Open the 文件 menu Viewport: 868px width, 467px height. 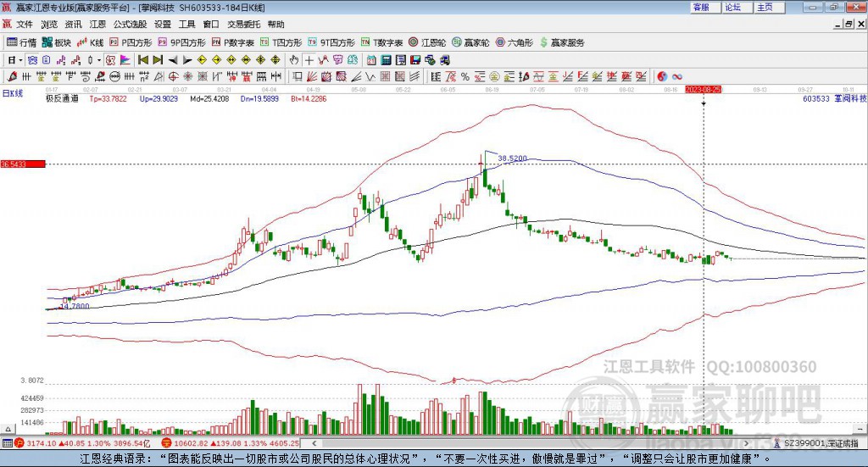(x=25, y=25)
